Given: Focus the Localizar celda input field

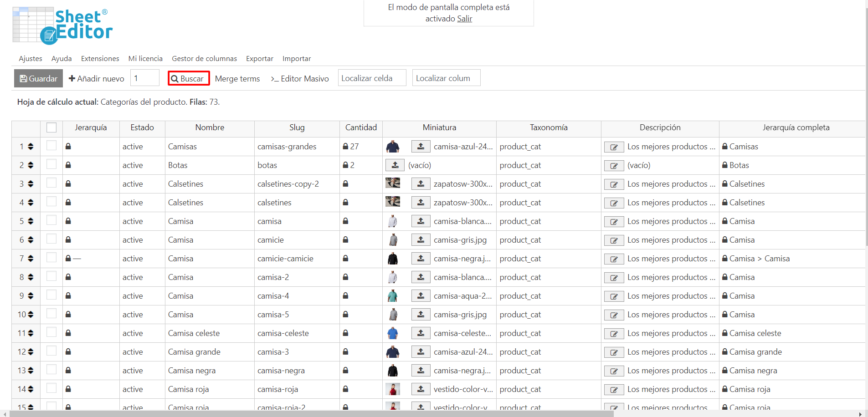Looking at the screenshot, I should [x=372, y=78].
